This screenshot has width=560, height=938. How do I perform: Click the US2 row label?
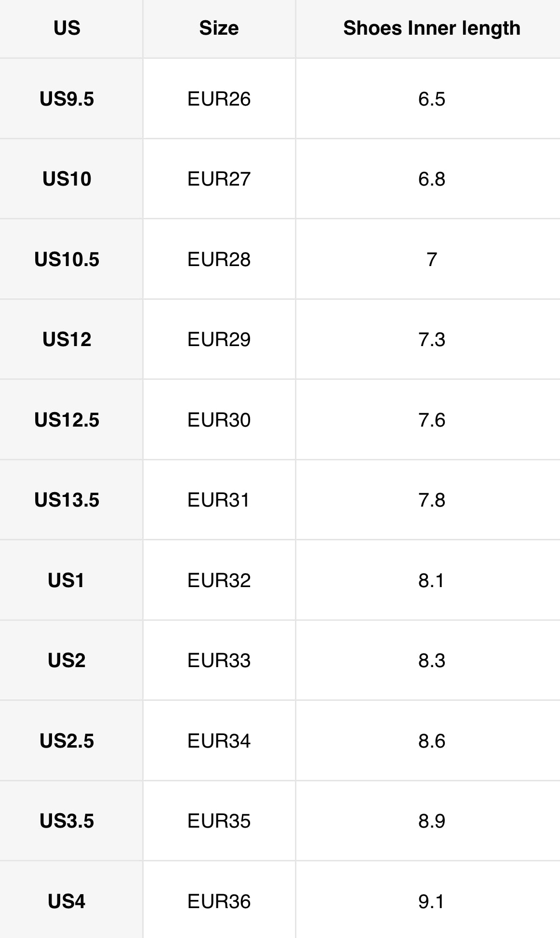pyautogui.click(x=67, y=660)
